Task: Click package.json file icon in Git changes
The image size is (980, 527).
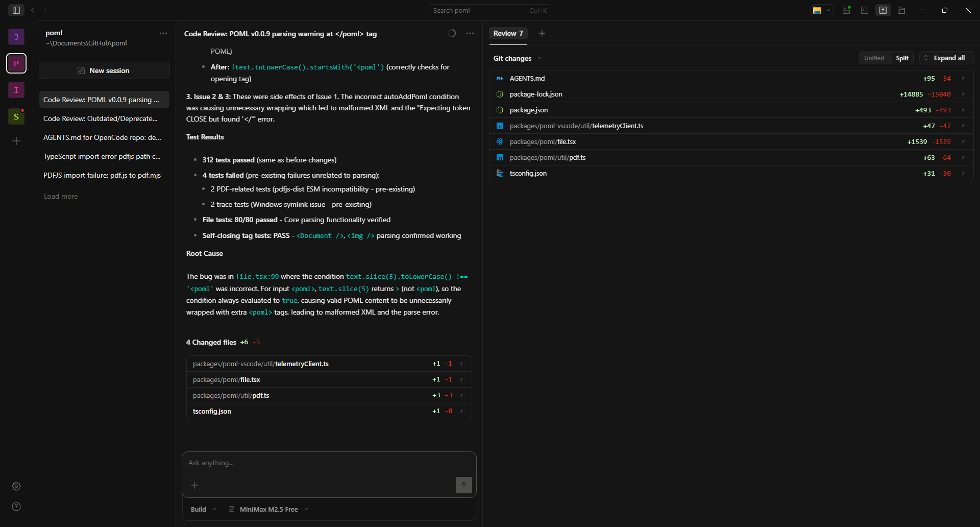Action: pyautogui.click(x=500, y=110)
